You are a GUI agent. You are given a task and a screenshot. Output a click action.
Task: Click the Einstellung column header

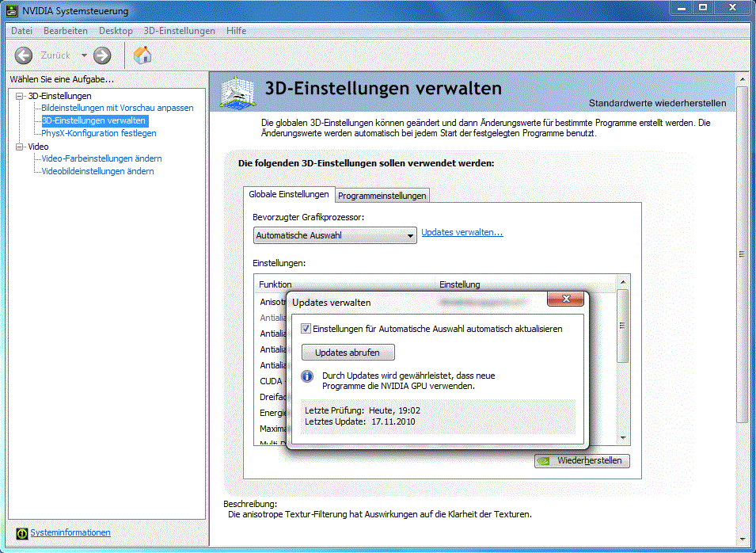pyautogui.click(x=525, y=284)
